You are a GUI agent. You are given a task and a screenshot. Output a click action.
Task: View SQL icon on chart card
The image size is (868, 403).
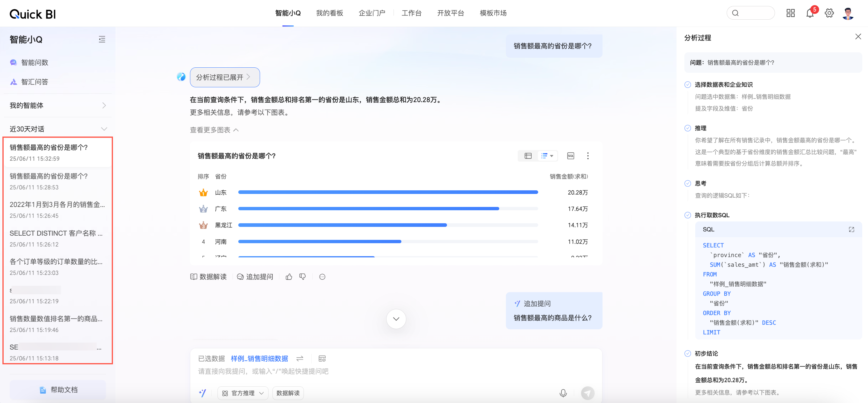point(571,156)
